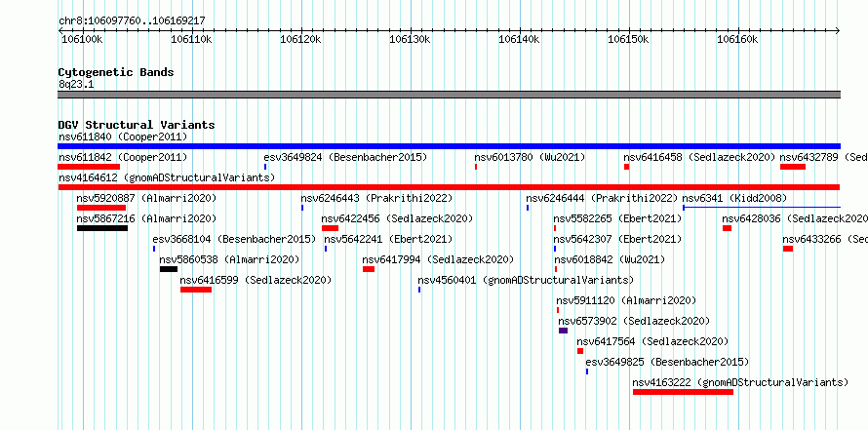868x430 pixels.
Task: Click the 106140k ruler mark
Action: tap(519, 39)
